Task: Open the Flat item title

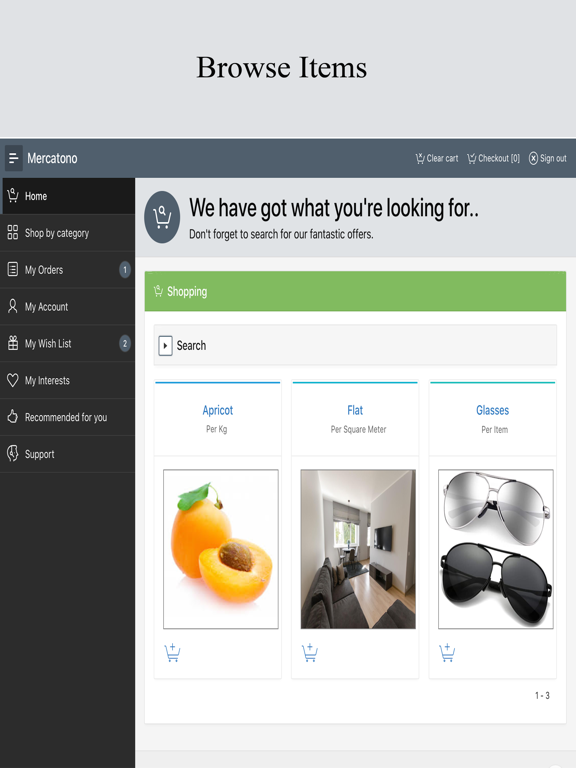Action: point(355,410)
